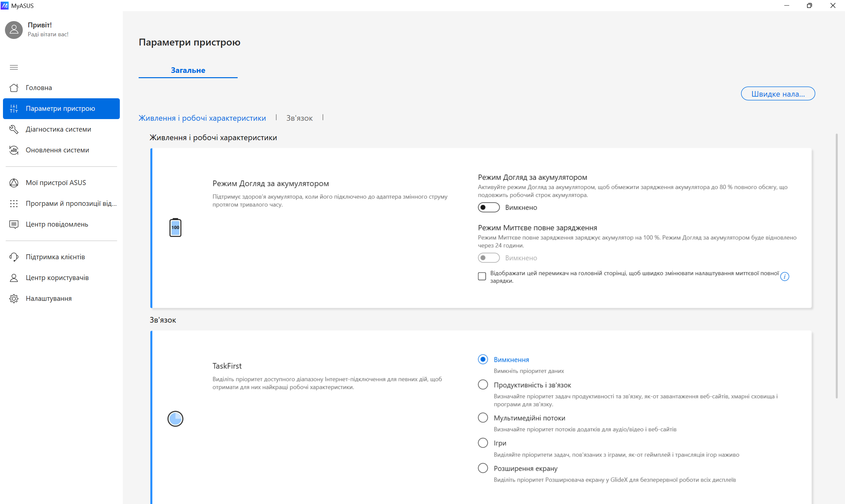Click the apps and offers grid icon
845x504 pixels.
point(14,204)
